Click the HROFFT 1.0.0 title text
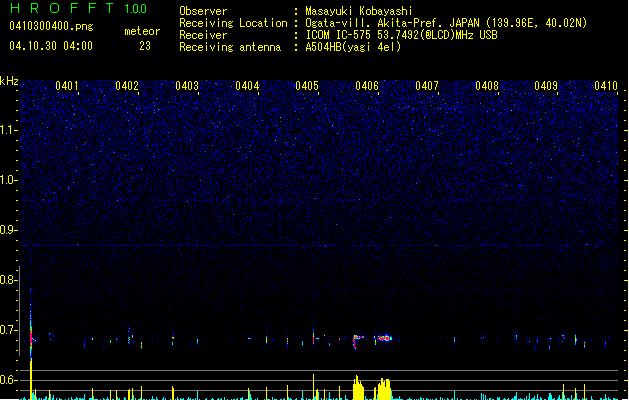This screenshot has height=400, width=629. coord(78,8)
